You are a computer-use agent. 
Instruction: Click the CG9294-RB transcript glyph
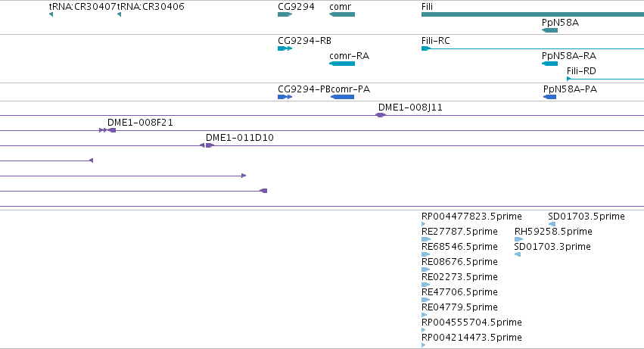tap(285, 48)
